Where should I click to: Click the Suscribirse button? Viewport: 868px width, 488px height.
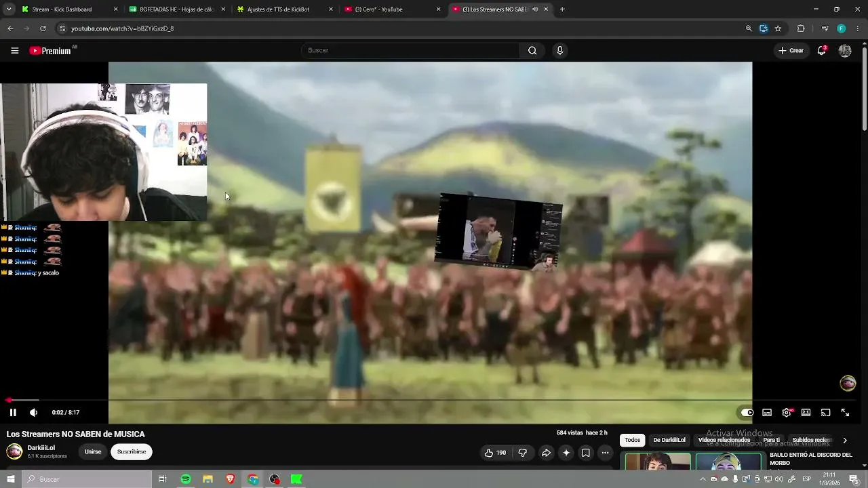pos(132,451)
